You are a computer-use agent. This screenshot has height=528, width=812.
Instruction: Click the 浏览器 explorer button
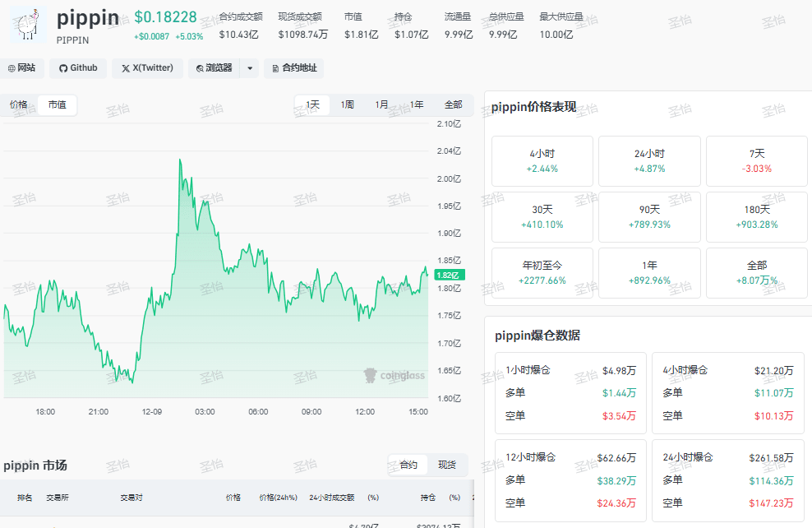(x=214, y=68)
